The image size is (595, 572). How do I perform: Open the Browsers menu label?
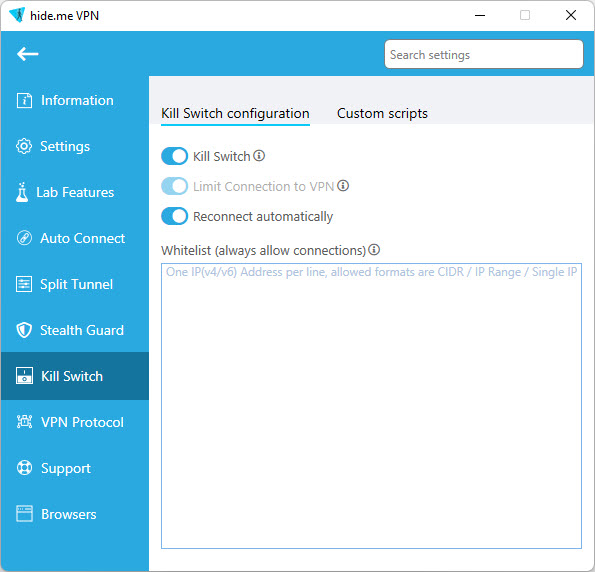pos(69,514)
